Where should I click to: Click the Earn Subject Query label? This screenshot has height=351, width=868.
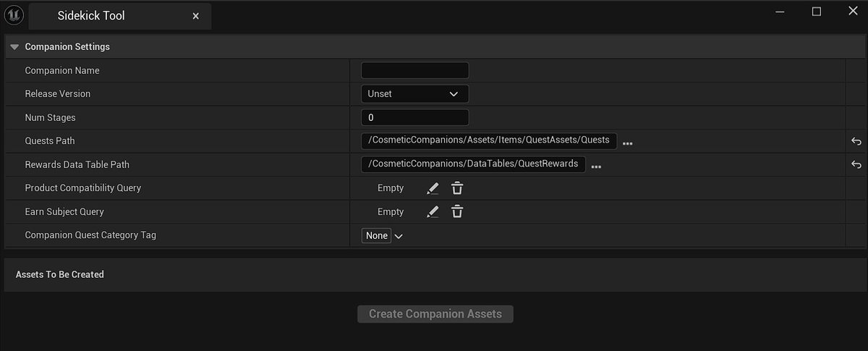point(64,212)
